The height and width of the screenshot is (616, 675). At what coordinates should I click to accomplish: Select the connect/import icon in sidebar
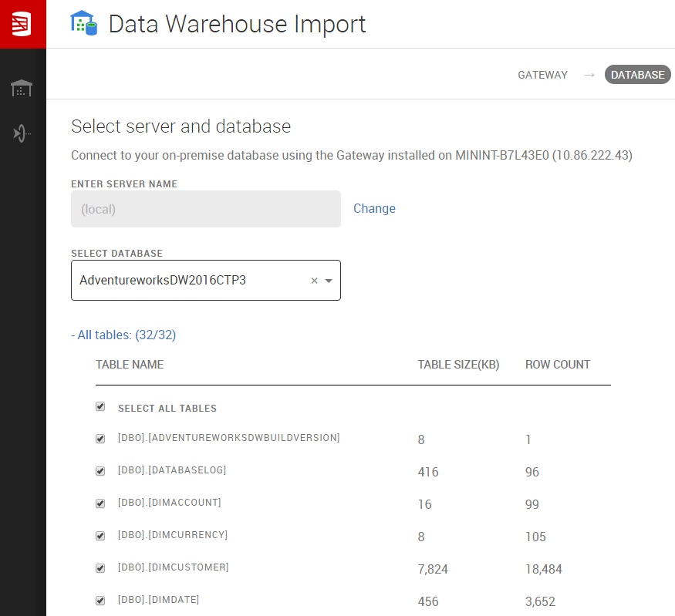click(x=22, y=133)
